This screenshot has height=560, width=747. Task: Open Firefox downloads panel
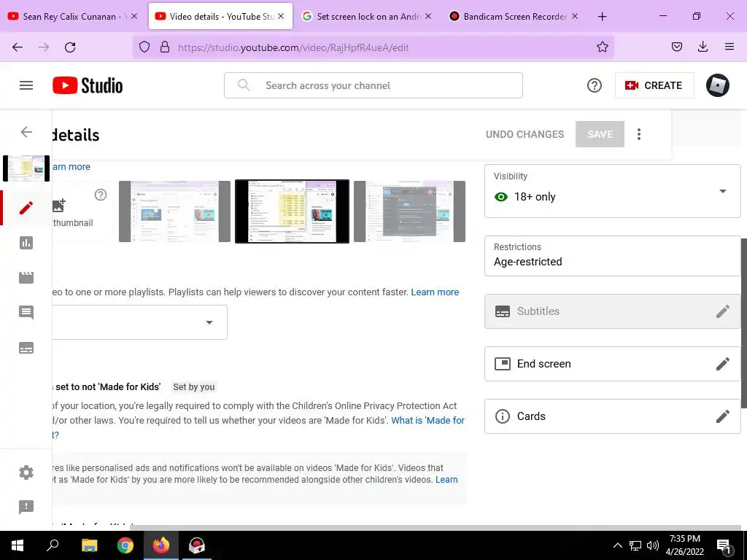tap(703, 47)
